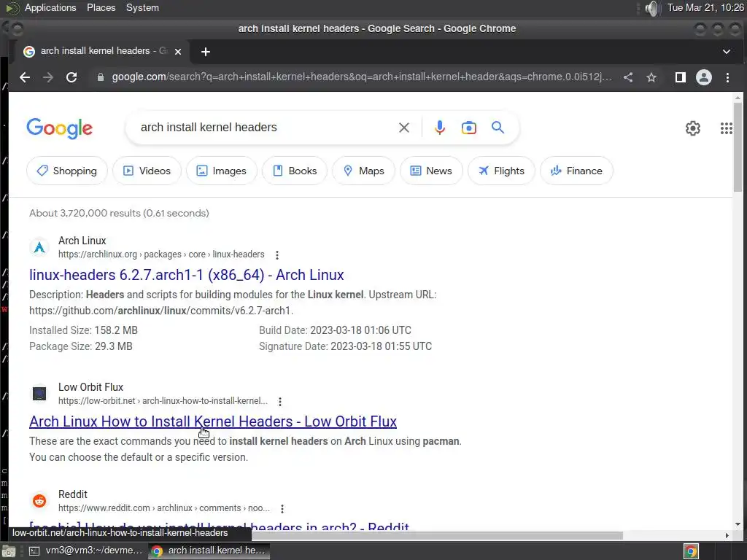Start voice search with microphone icon
The width and height of the screenshot is (747, 560).
click(x=440, y=128)
